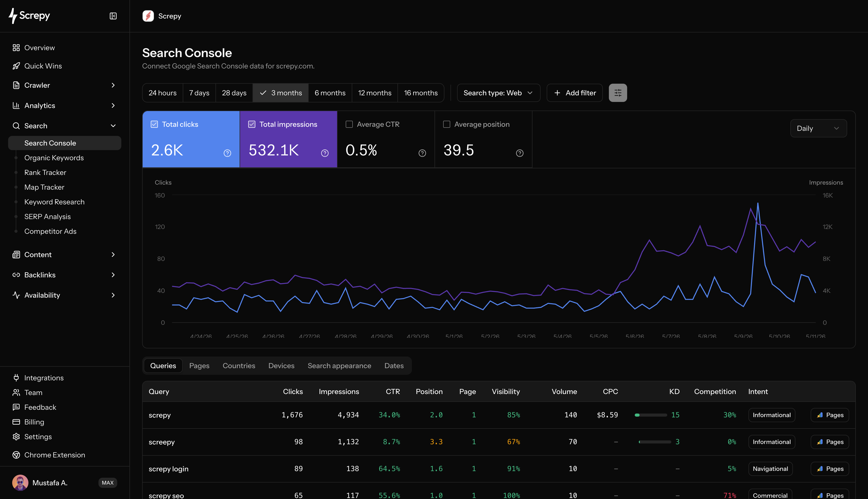The width and height of the screenshot is (868, 499).
Task: Click Pages button for screpy login row
Action: (830, 469)
